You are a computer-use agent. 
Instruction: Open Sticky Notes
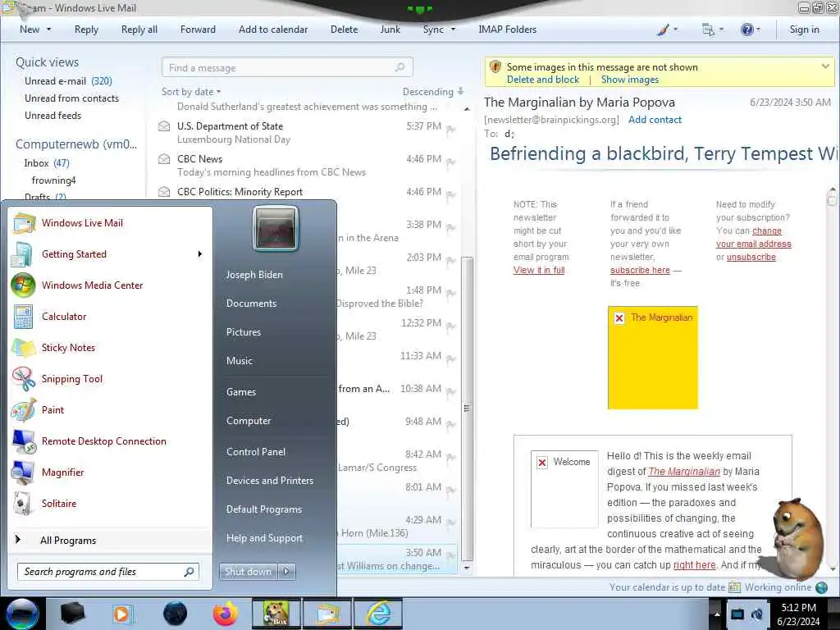click(68, 347)
